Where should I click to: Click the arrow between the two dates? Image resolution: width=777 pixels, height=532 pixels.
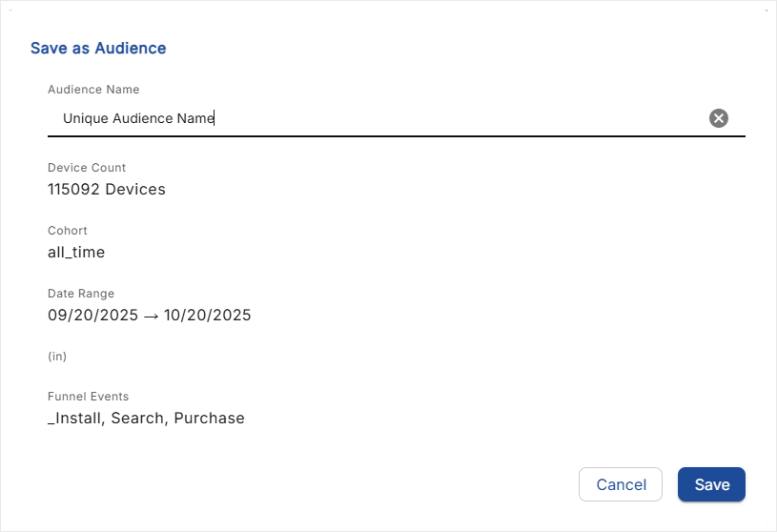[x=149, y=316]
